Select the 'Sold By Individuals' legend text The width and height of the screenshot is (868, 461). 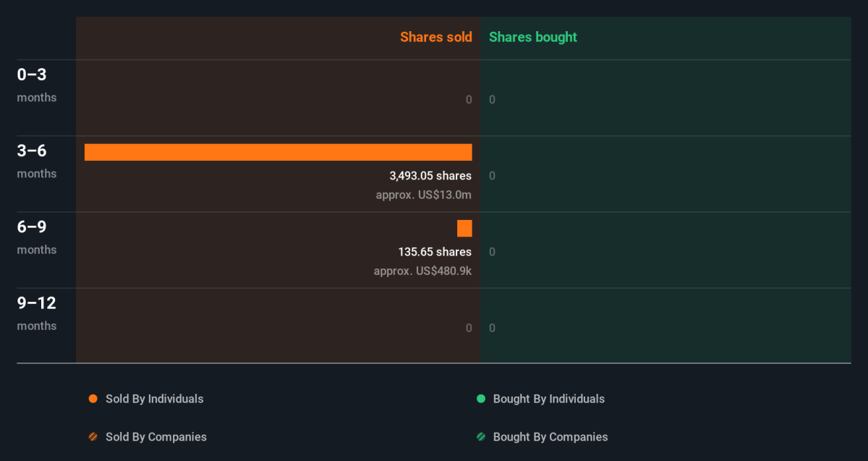click(154, 399)
